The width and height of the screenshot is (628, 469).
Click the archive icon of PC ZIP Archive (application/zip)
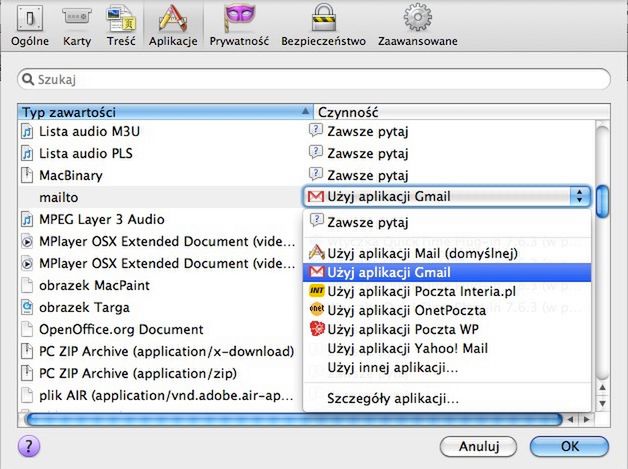[27, 374]
